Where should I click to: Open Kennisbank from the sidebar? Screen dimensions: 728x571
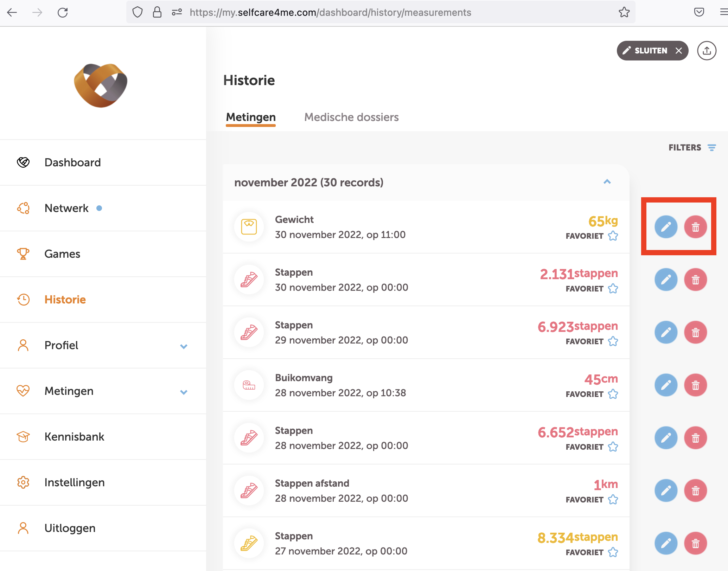pyautogui.click(x=74, y=437)
